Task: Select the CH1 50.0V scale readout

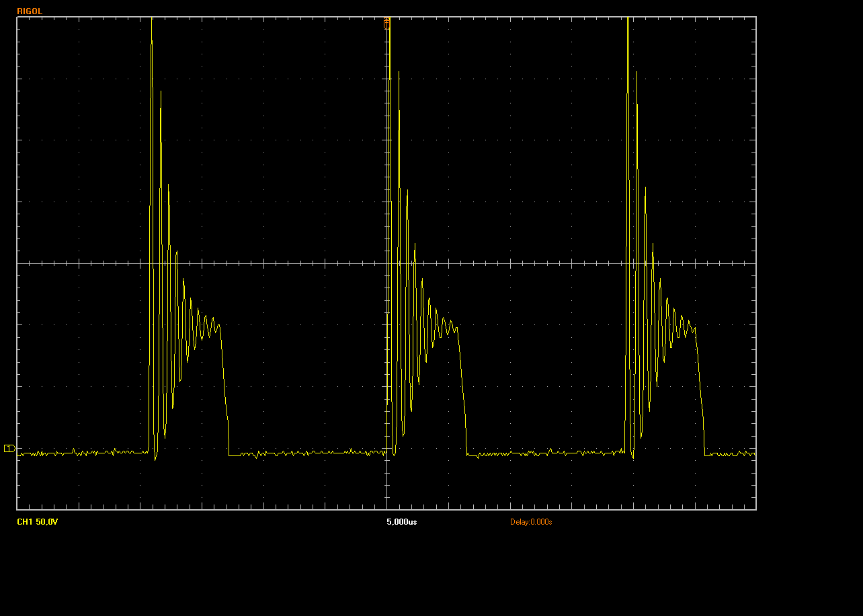Action: click(38, 522)
